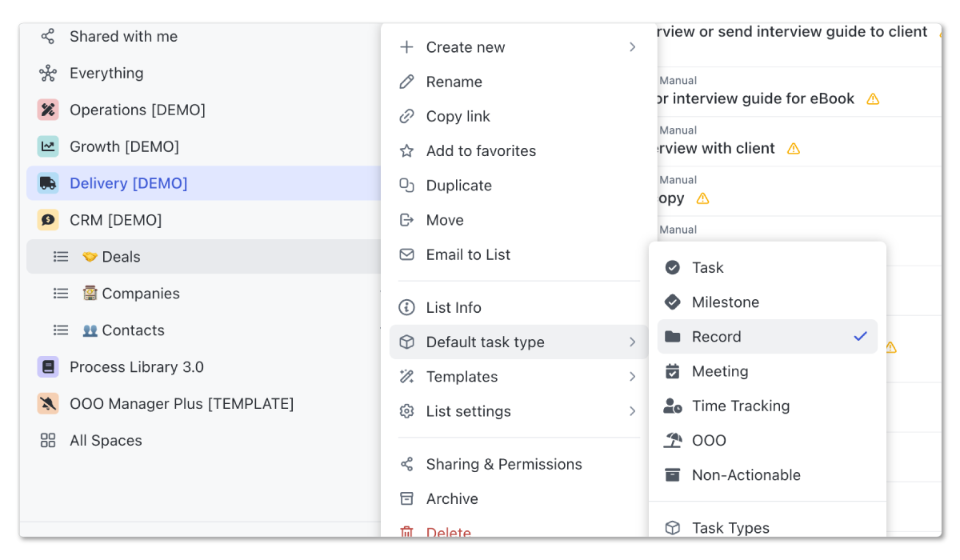
Task: Select Task as the default task type
Action: 707,267
